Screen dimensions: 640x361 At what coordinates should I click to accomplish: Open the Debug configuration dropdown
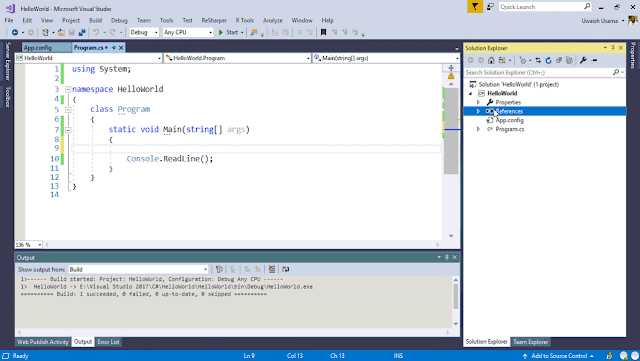click(144, 32)
